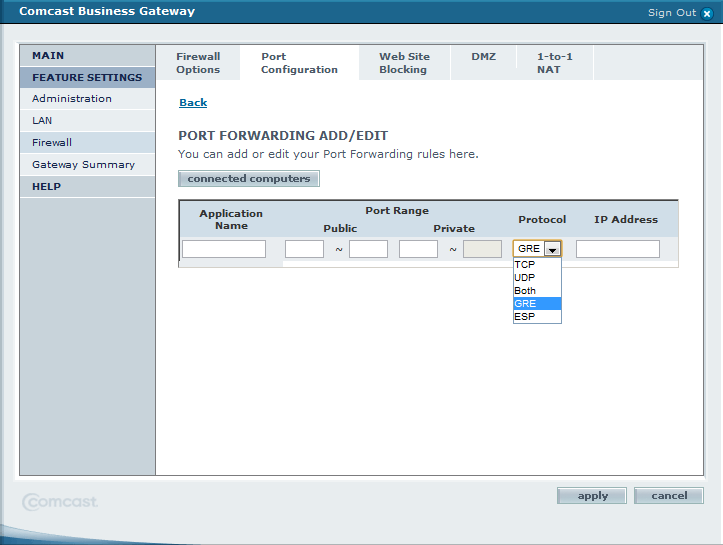The image size is (723, 545).
Task: Pick Both option in protocol list
Action: pos(526,291)
